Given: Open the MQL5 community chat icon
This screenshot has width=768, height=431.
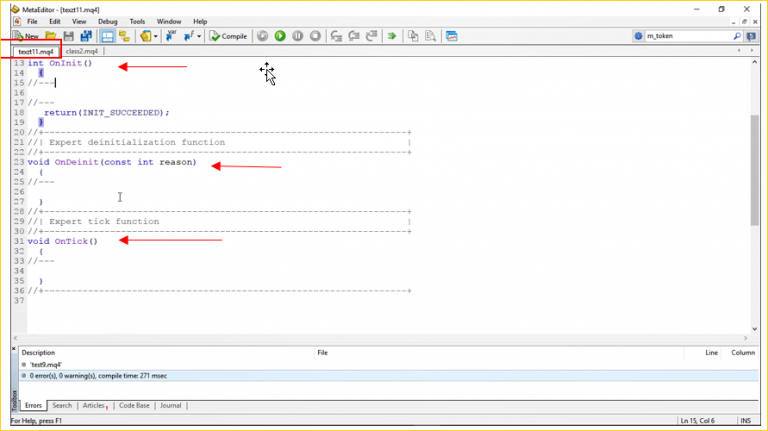Looking at the screenshot, I should point(751,36).
